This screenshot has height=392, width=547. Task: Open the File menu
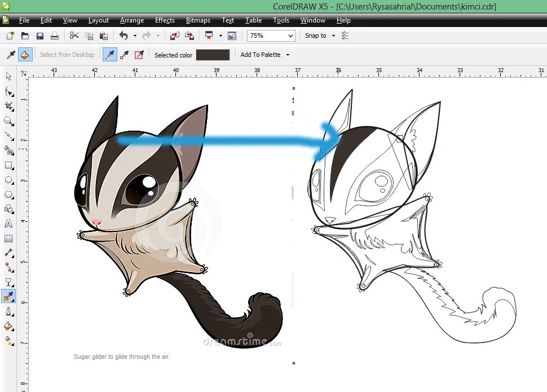click(24, 20)
